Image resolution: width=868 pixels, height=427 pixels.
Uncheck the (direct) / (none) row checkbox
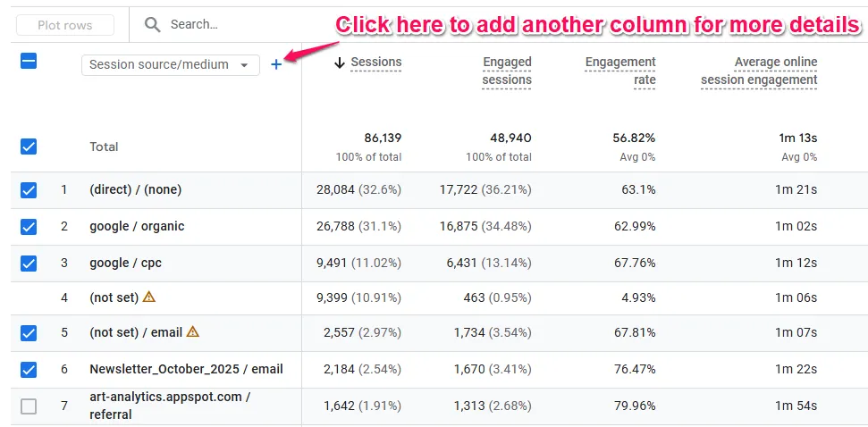point(29,190)
